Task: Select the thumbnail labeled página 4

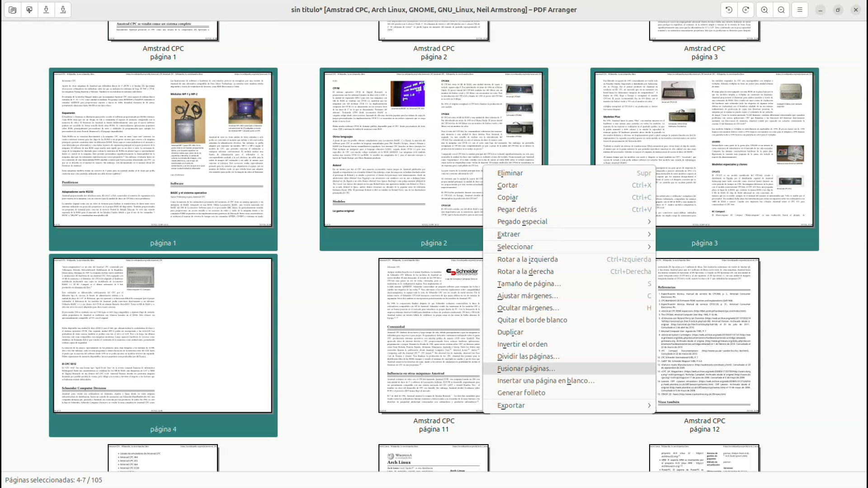Action: (x=163, y=345)
